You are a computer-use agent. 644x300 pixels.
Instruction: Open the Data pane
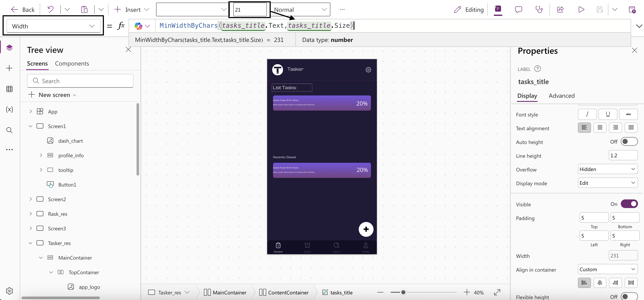[9, 89]
